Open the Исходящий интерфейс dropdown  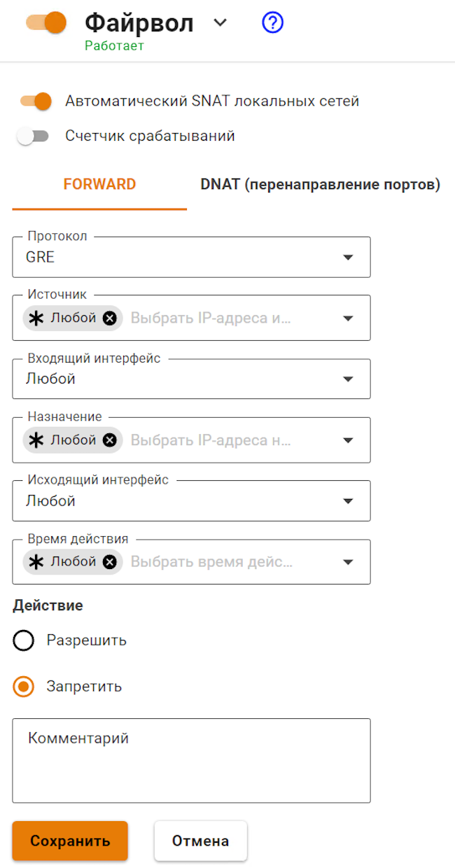pos(191,500)
